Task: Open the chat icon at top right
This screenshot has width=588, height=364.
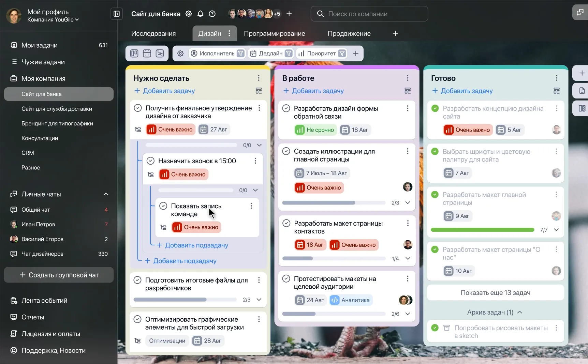Action: pos(580,13)
